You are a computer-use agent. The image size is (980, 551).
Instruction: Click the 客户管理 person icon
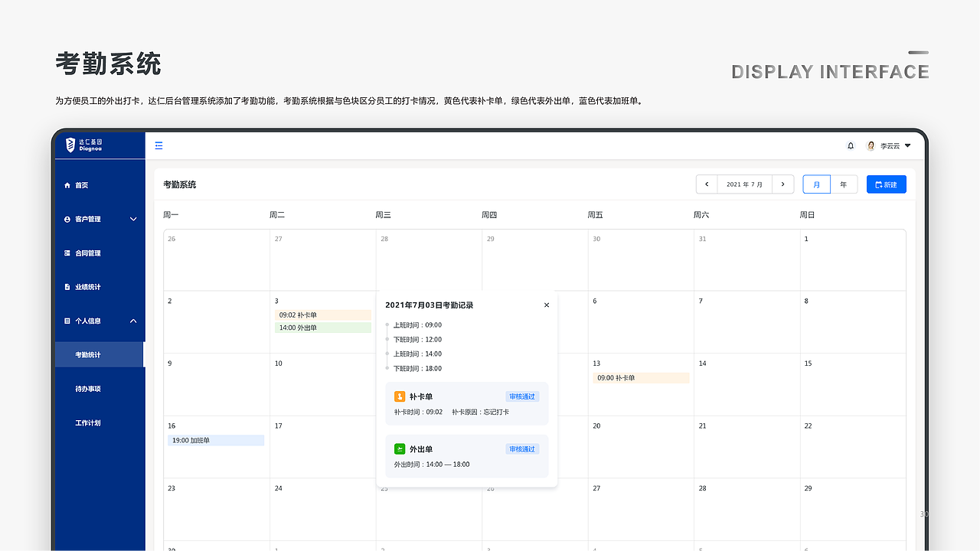(67, 219)
